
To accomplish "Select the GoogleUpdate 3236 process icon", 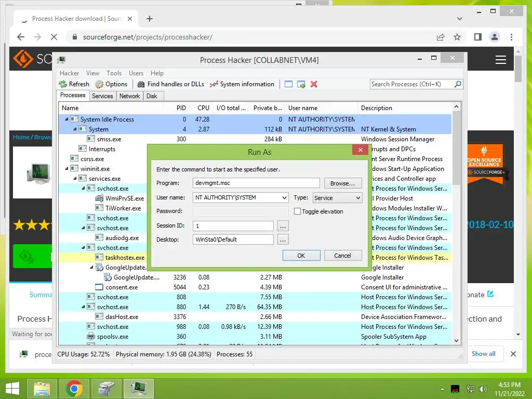I will pyautogui.click(x=108, y=277).
